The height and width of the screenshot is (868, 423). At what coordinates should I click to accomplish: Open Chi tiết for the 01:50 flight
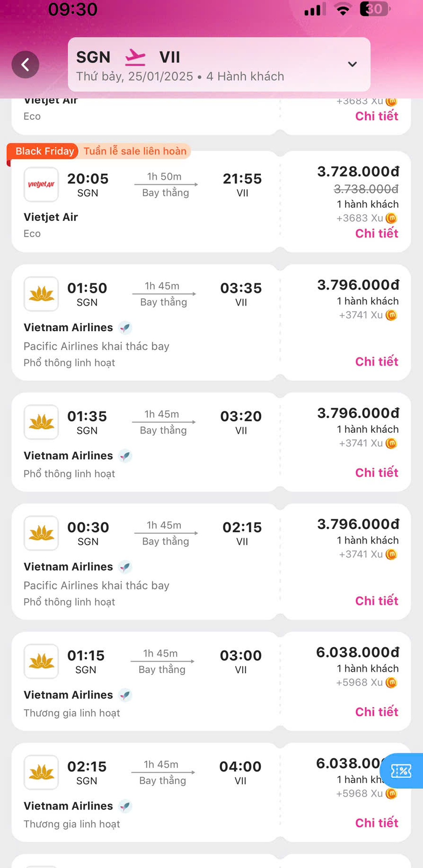[x=377, y=361]
